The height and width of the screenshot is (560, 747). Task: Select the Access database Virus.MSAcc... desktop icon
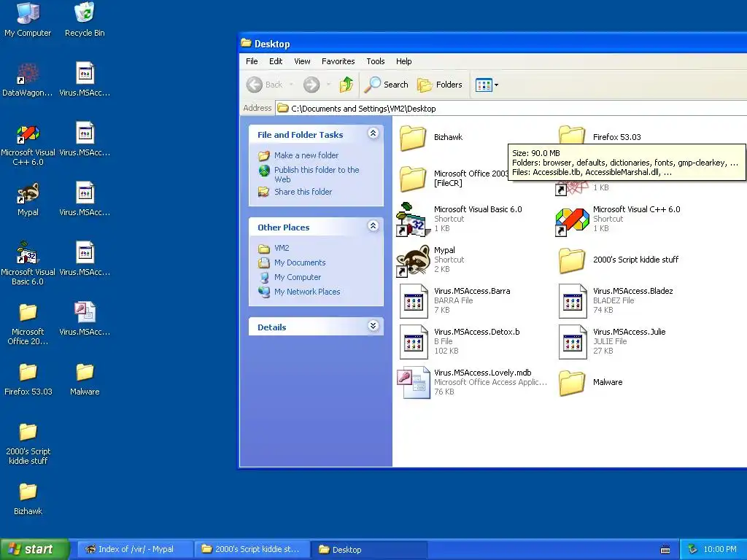85,318
